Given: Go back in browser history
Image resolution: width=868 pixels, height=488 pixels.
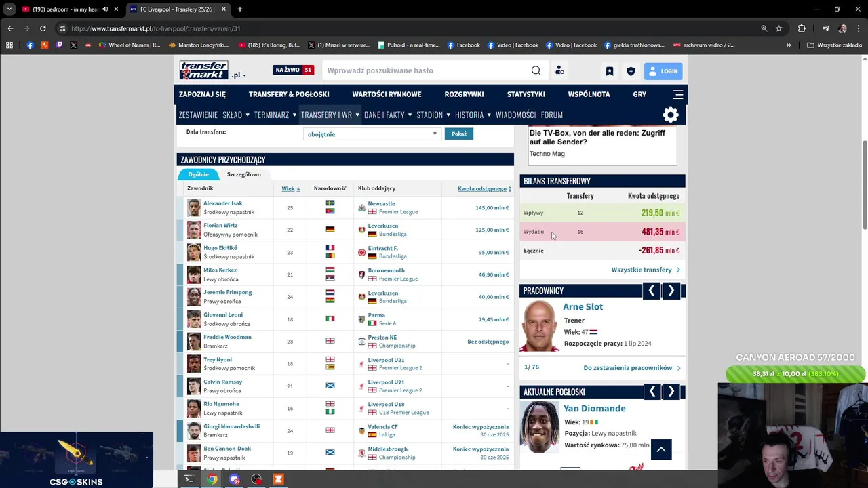Looking at the screenshot, I should pos(10,28).
